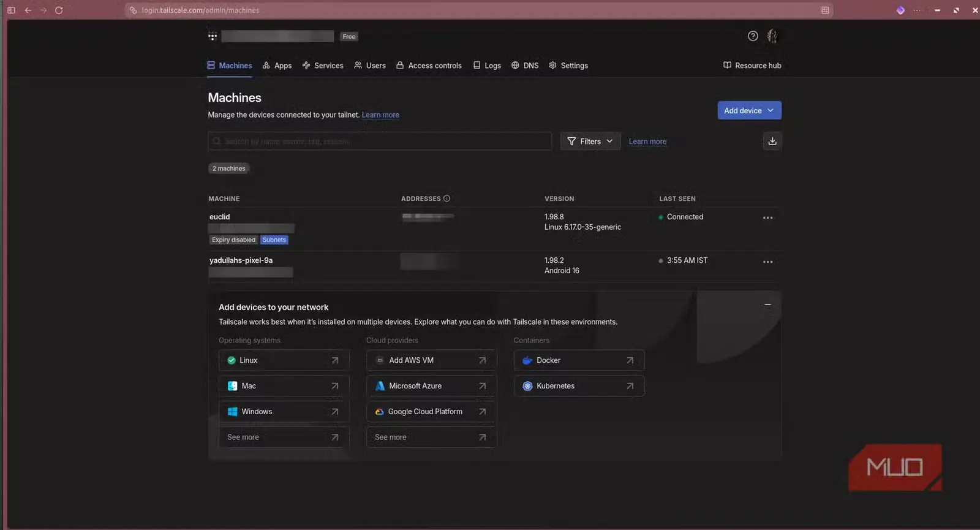Screen dimensions: 980x530
Task: Switch to the Machines tab
Action: tap(229, 66)
